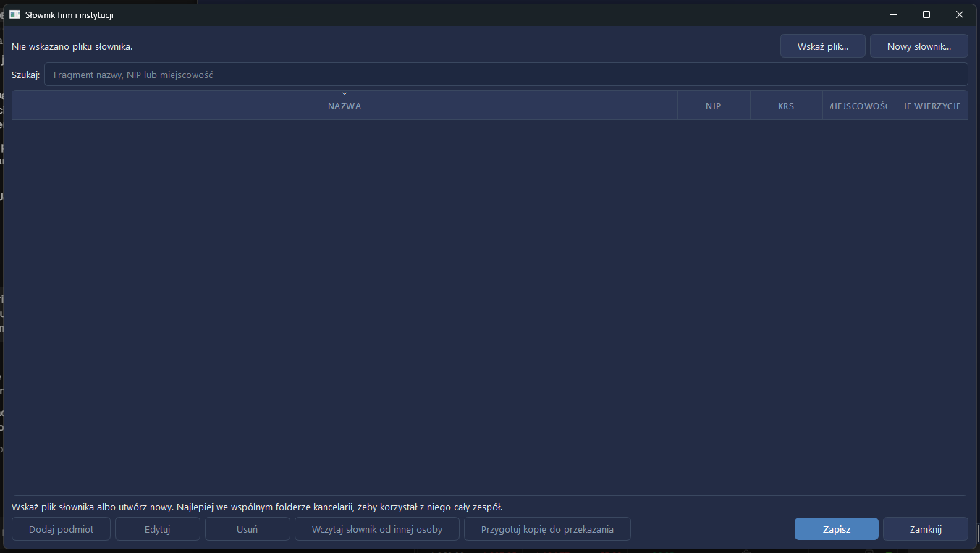Sort the table by the NAZWA column
This screenshot has height=553, width=980.
coord(345,106)
